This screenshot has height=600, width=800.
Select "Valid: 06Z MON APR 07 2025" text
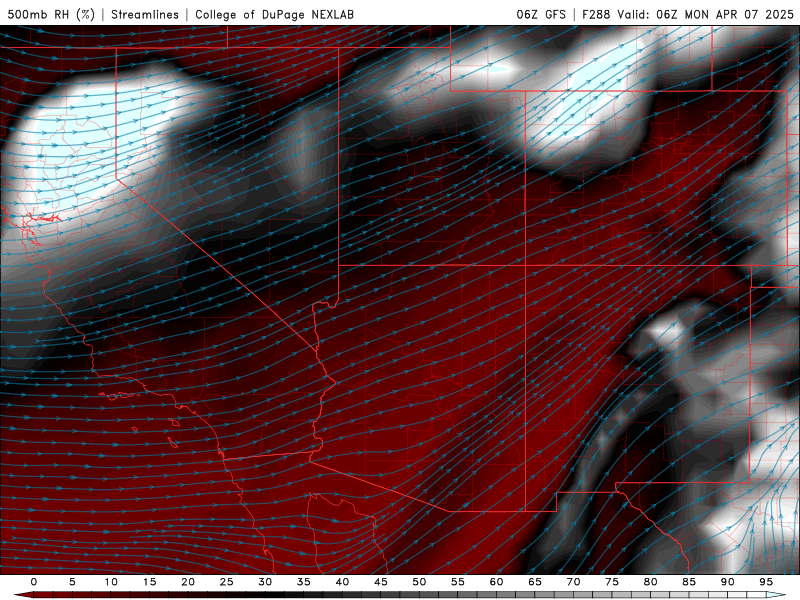point(705,14)
